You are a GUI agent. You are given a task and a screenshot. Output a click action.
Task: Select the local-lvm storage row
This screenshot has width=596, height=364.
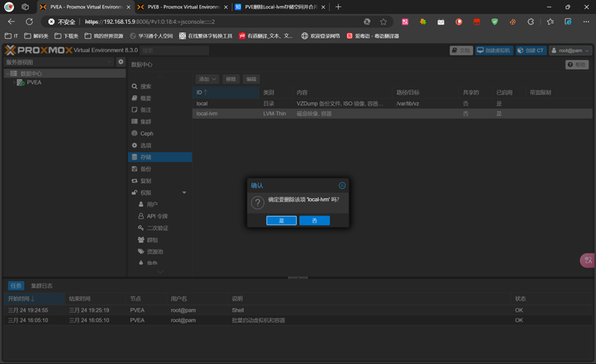tap(392, 114)
